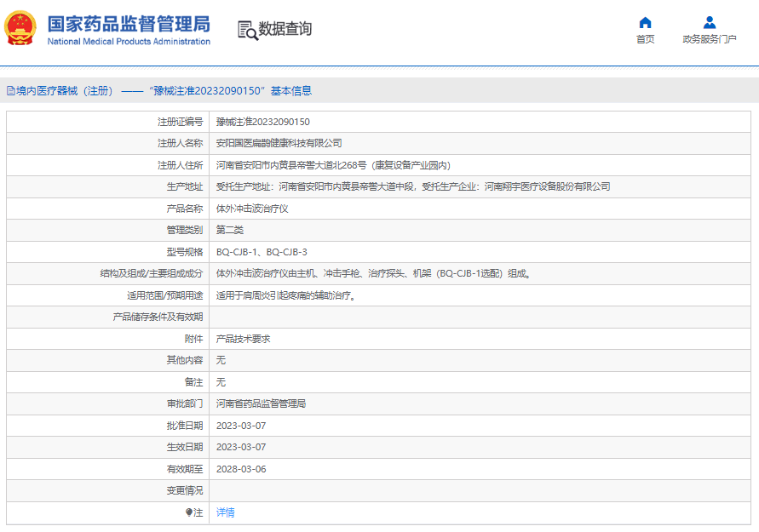Click the 有效期至 label
This screenshot has height=532, width=759.
185,469
